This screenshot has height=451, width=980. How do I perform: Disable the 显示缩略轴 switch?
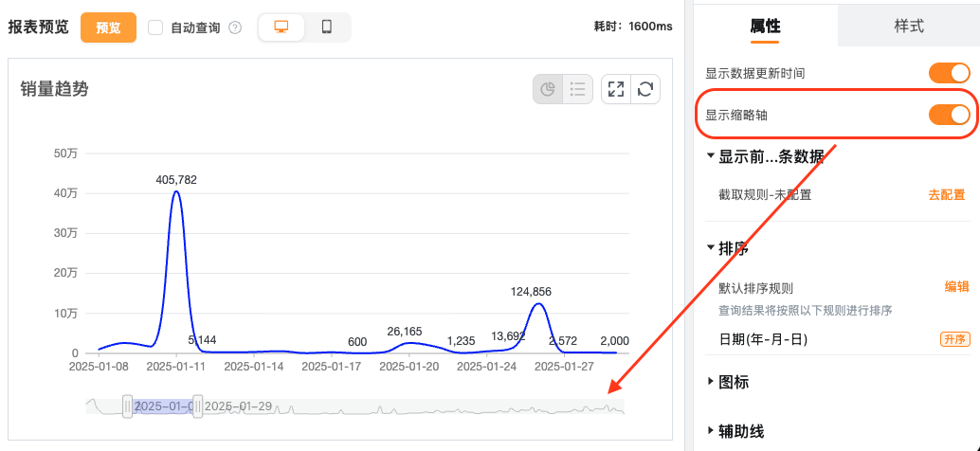[x=949, y=115]
